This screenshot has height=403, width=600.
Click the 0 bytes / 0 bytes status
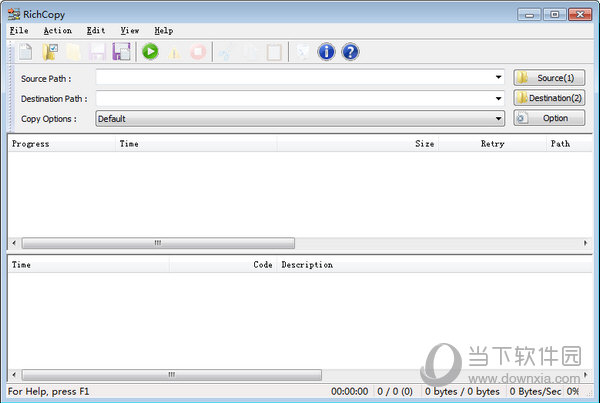[462, 392]
